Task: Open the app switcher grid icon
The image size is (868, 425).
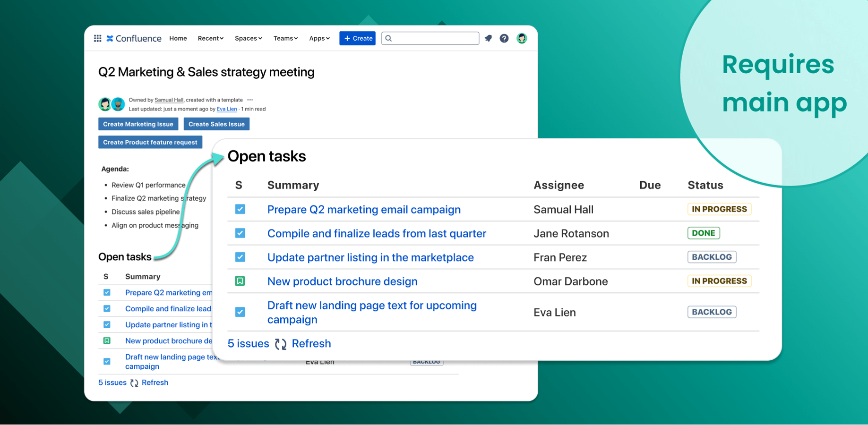Action: click(x=97, y=38)
